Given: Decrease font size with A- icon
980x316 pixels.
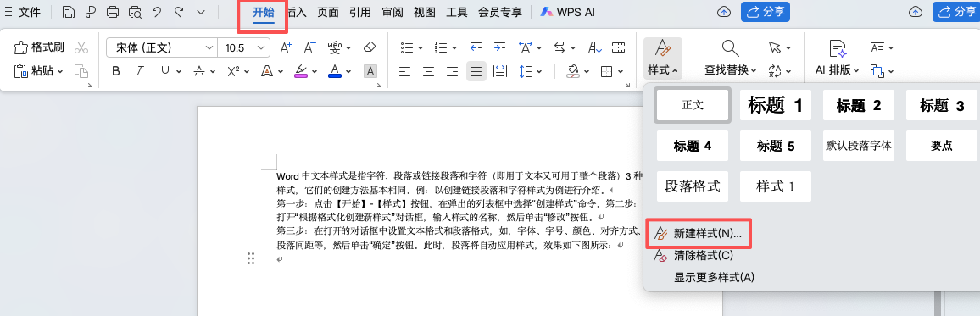Looking at the screenshot, I should pos(310,47).
